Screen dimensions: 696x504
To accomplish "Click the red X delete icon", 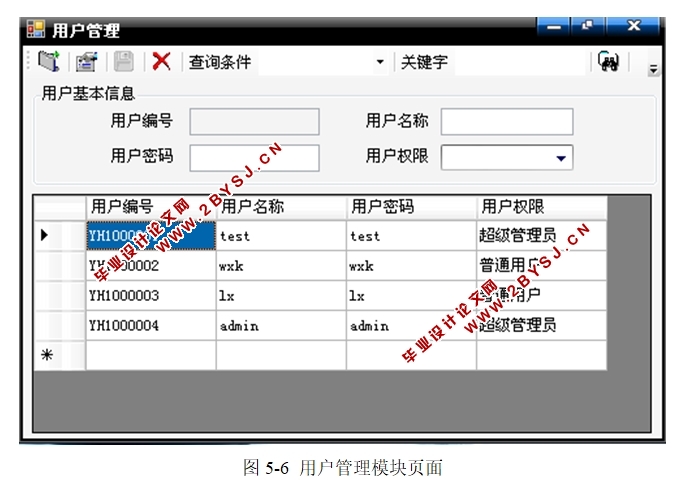I will point(160,62).
